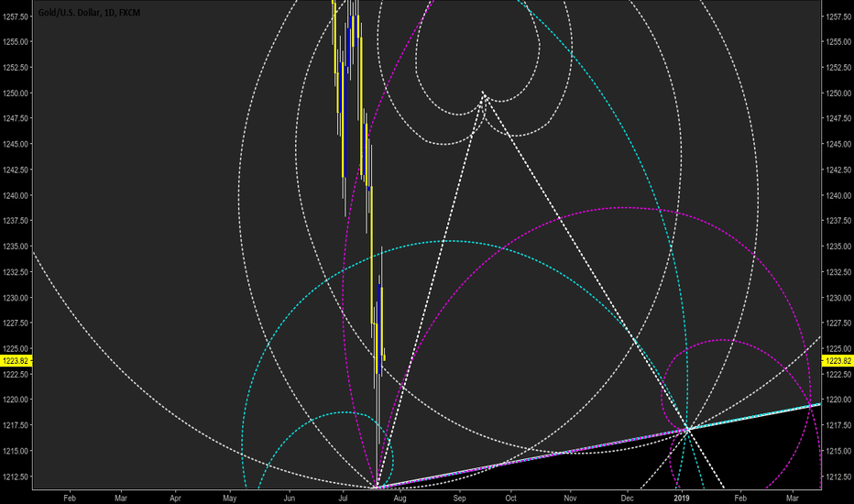Click the Nov date label
This screenshot has height=504, width=854.
pyautogui.click(x=570, y=498)
